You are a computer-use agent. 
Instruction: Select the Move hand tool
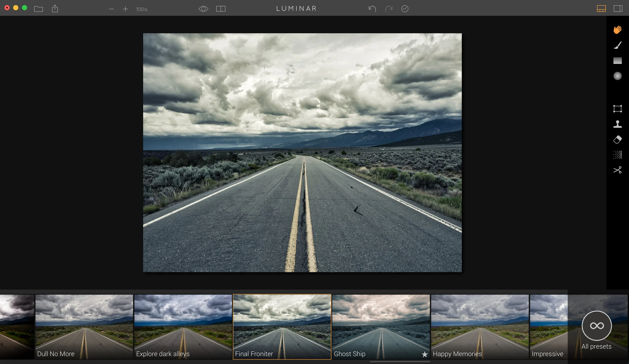coord(617,30)
